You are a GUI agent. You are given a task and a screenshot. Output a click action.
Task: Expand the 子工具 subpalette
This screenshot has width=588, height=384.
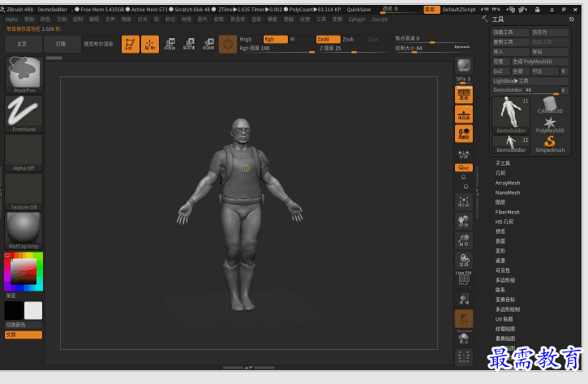pos(503,163)
